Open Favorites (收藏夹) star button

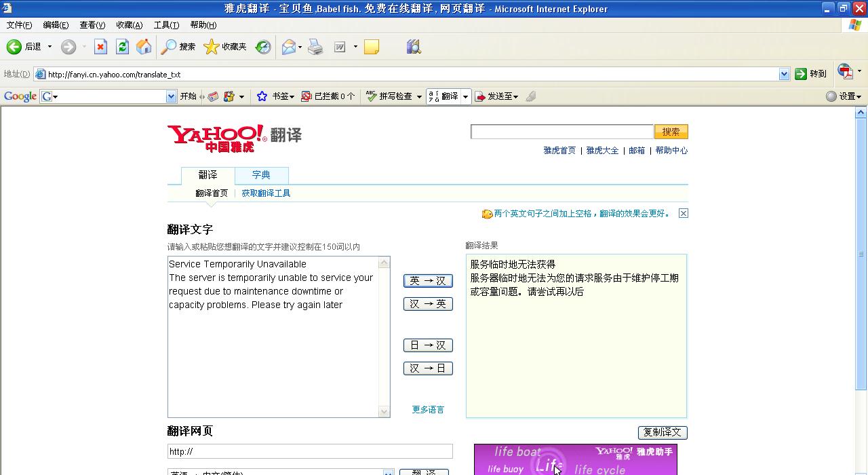225,46
